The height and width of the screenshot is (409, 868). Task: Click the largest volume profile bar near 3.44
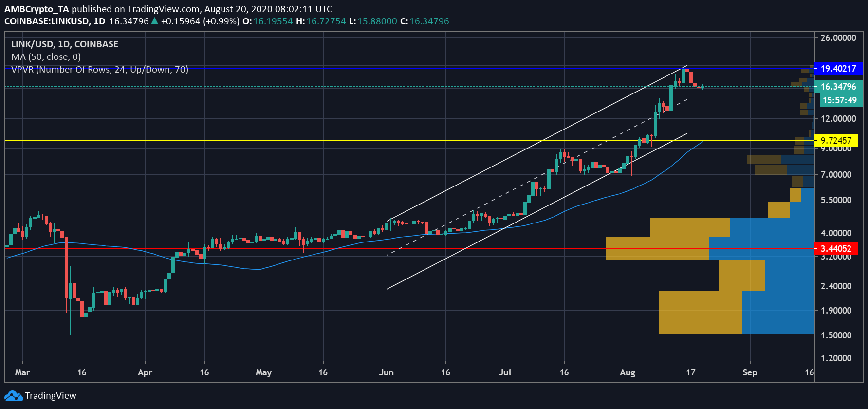click(710, 248)
